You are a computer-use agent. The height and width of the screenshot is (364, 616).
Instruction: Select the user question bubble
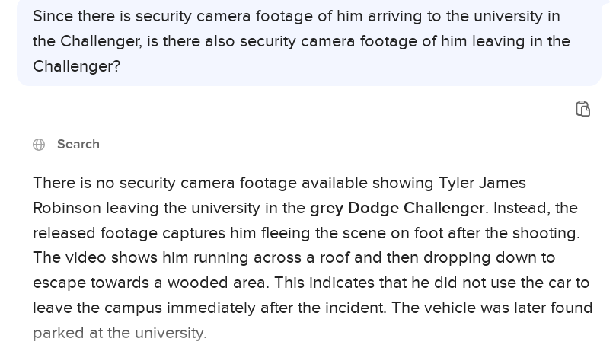point(308,42)
